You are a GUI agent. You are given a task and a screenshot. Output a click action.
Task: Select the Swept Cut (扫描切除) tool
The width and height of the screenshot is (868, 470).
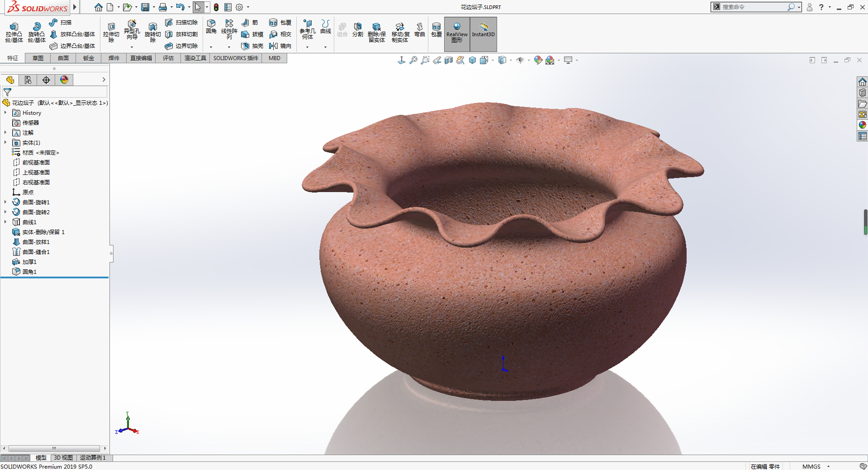pos(181,22)
